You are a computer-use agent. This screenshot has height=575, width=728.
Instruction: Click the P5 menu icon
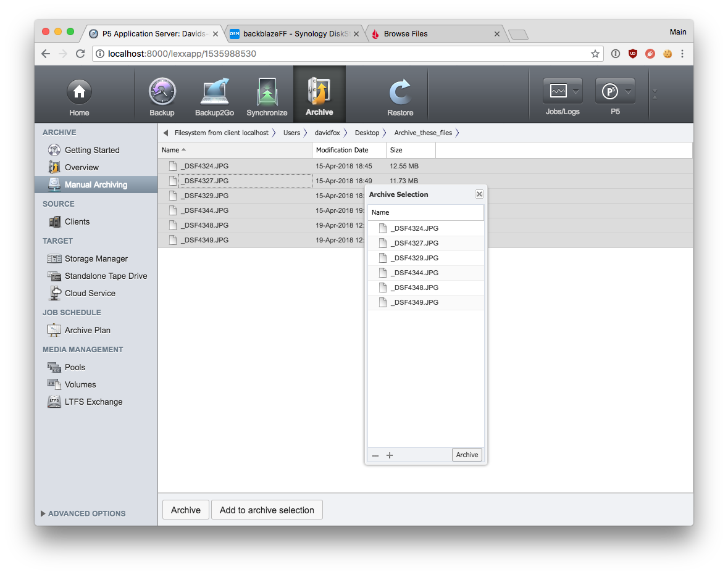609,91
